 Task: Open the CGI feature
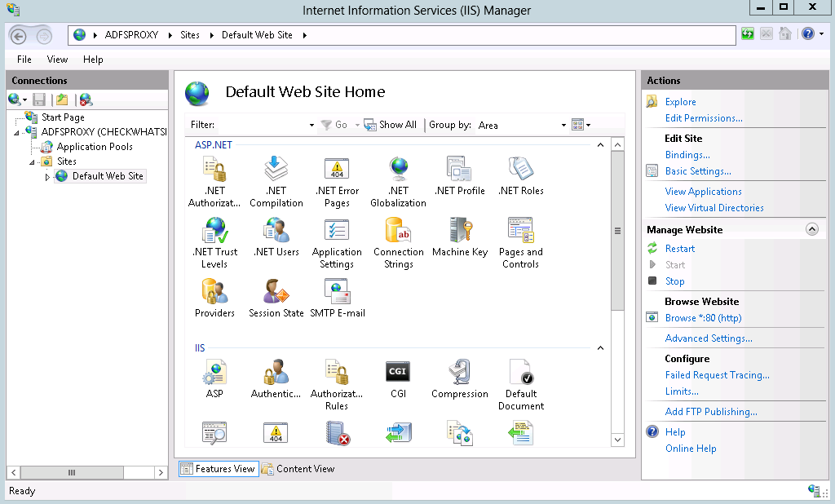pyautogui.click(x=398, y=378)
